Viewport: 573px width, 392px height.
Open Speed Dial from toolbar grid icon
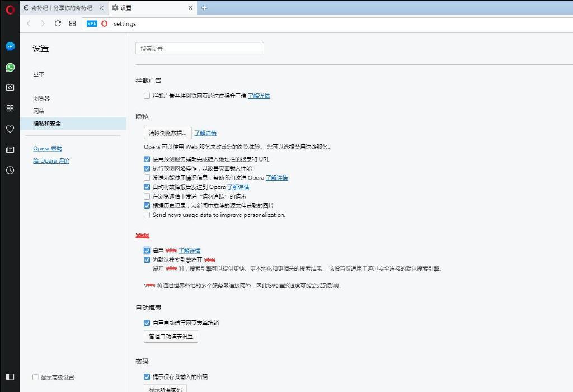coord(72,23)
